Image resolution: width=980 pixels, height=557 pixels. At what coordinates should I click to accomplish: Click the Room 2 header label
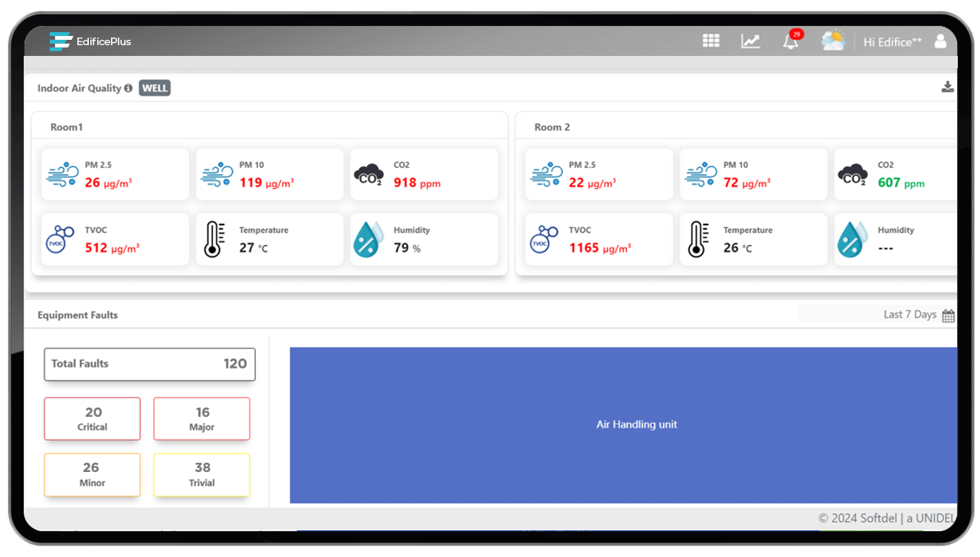click(552, 127)
